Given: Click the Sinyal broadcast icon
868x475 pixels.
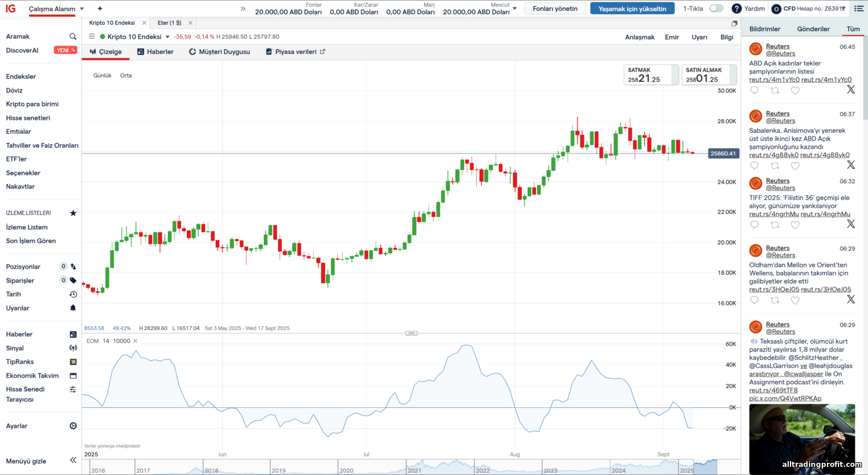Looking at the screenshot, I should (x=73, y=348).
